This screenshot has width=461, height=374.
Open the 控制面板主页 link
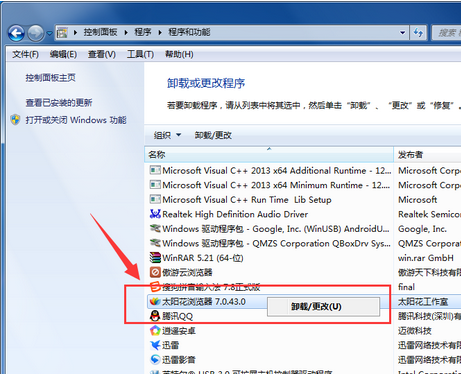pyautogui.click(x=51, y=78)
